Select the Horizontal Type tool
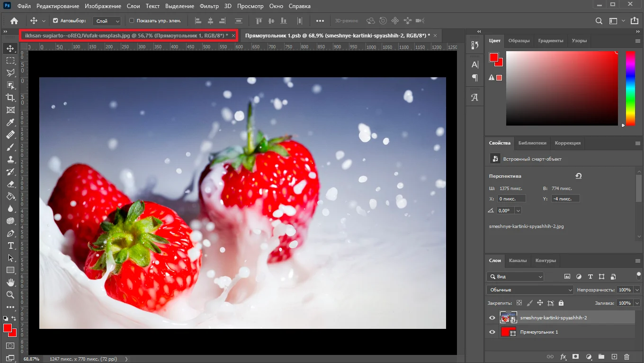The width and height of the screenshot is (644, 363). pos(10,245)
